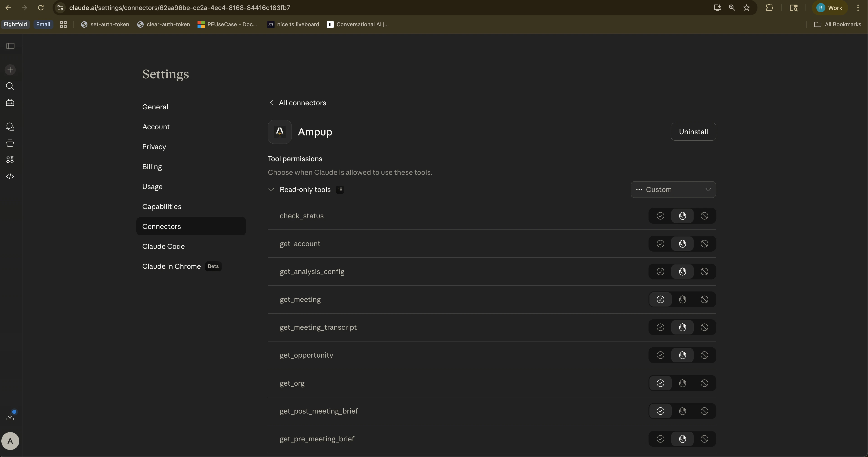Click the connectors shapes icon in sidebar
Screen dimensions: 868x457
pyautogui.click(x=10, y=160)
